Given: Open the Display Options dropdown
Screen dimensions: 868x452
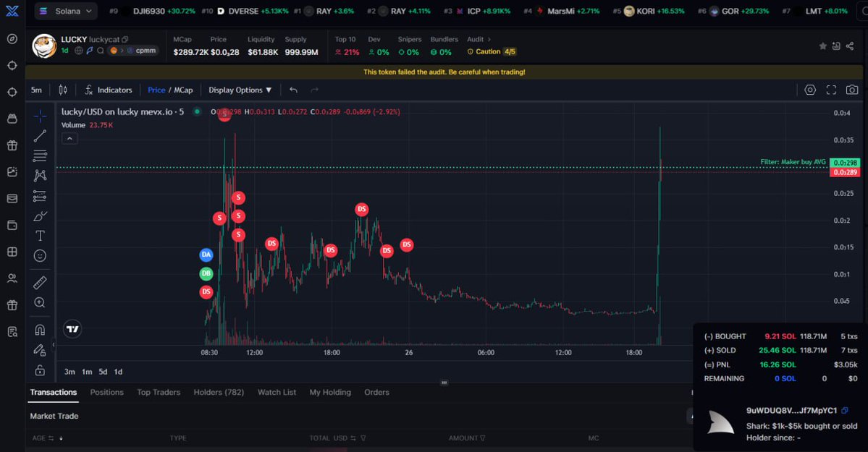Looking at the screenshot, I should point(240,90).
